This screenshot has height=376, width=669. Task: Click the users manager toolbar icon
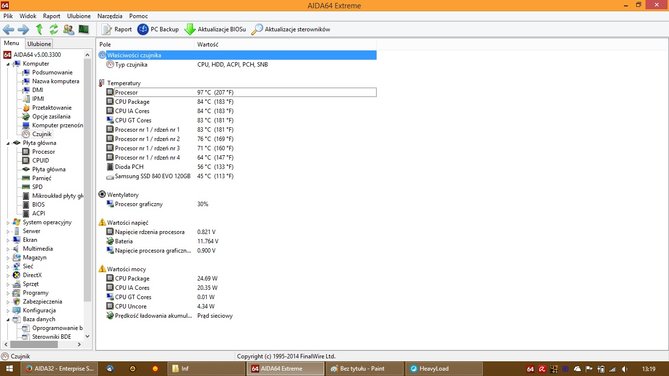(x=68, y=29)
